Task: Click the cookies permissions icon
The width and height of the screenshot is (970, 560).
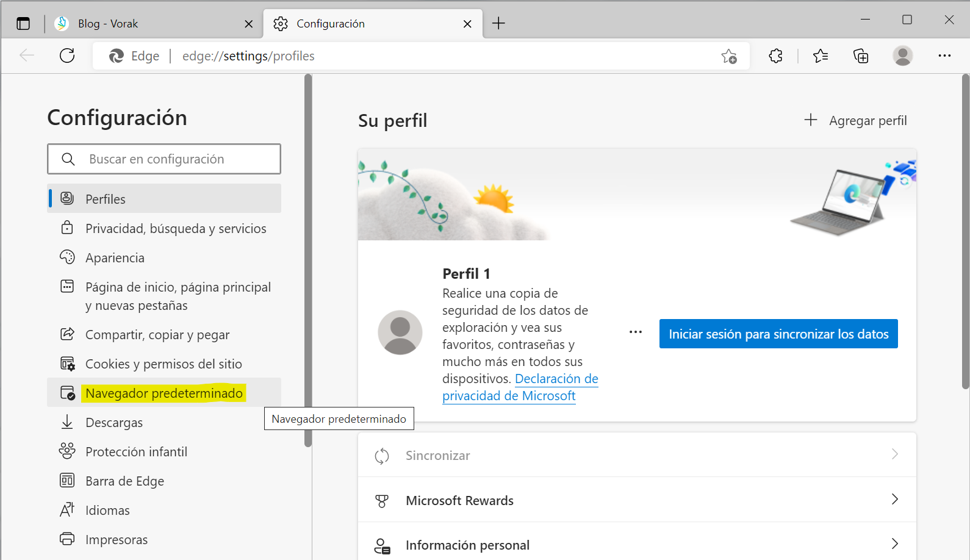Action: pos(67,364)
